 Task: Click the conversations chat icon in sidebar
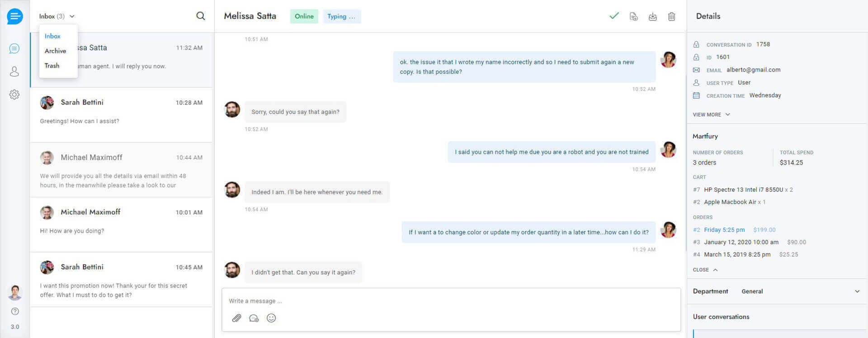14,48
